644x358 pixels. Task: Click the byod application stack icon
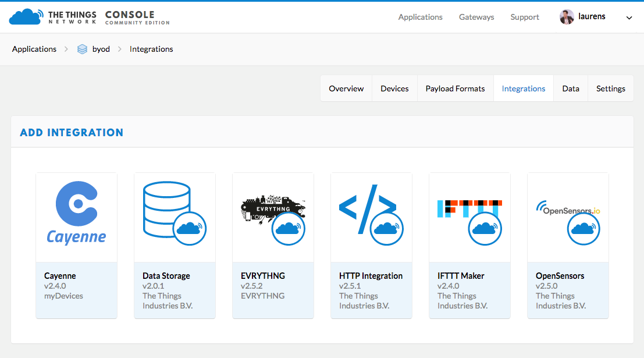click(83, 49)
